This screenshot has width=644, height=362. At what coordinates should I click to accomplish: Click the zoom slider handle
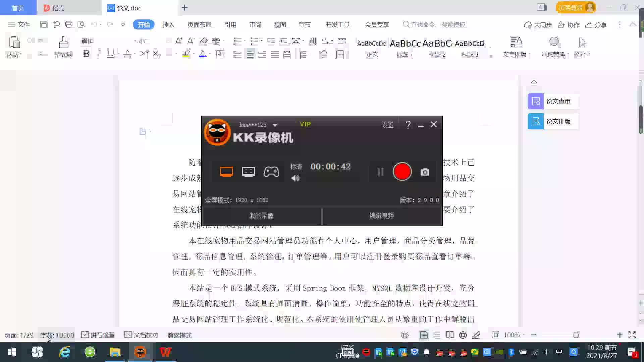click(576, 335)
